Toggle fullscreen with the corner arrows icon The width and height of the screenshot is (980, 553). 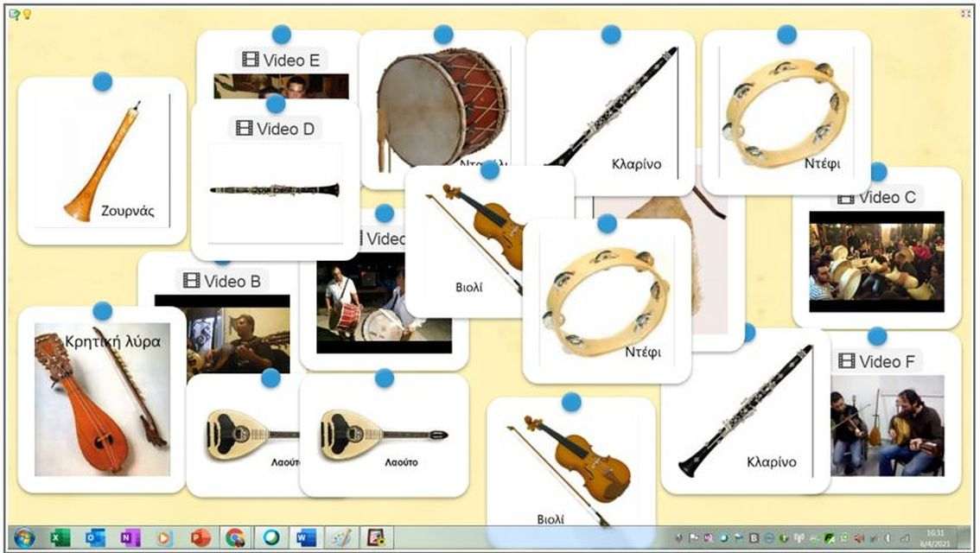point(965,14)
